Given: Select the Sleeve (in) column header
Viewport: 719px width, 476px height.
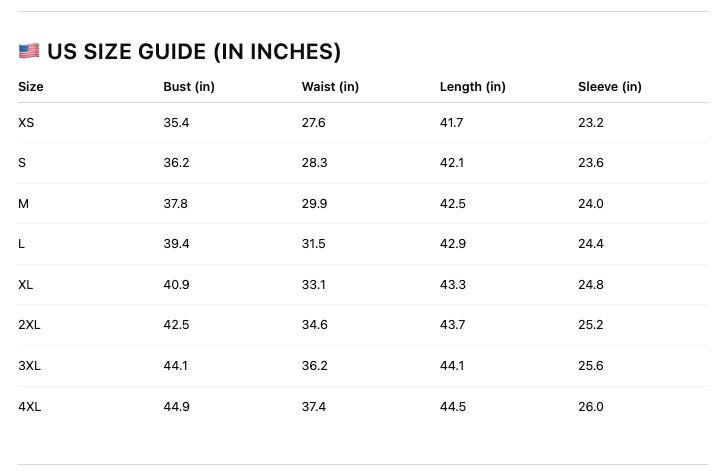Looking at the screenshot, I should [609, 87].
